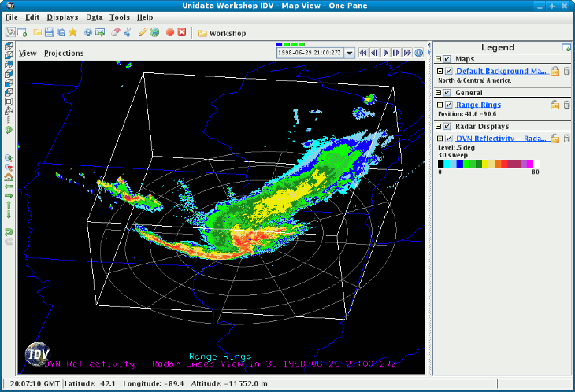Collapse the General legend section
The width and height of the screenshot is (575, 392).
[x=439, y=93]
